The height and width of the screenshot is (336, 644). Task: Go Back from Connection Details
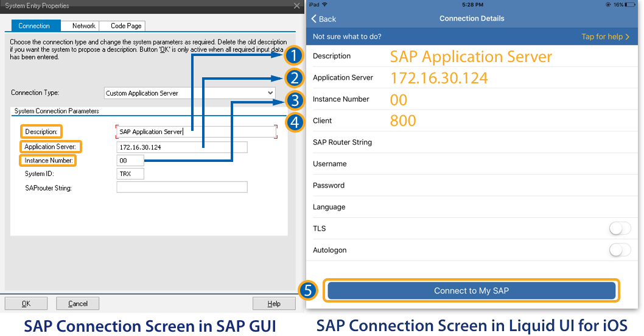(x=324, y=19)
